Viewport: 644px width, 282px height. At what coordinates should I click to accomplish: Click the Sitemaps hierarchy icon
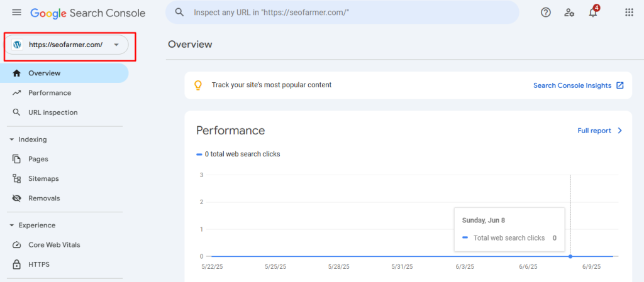16,179
